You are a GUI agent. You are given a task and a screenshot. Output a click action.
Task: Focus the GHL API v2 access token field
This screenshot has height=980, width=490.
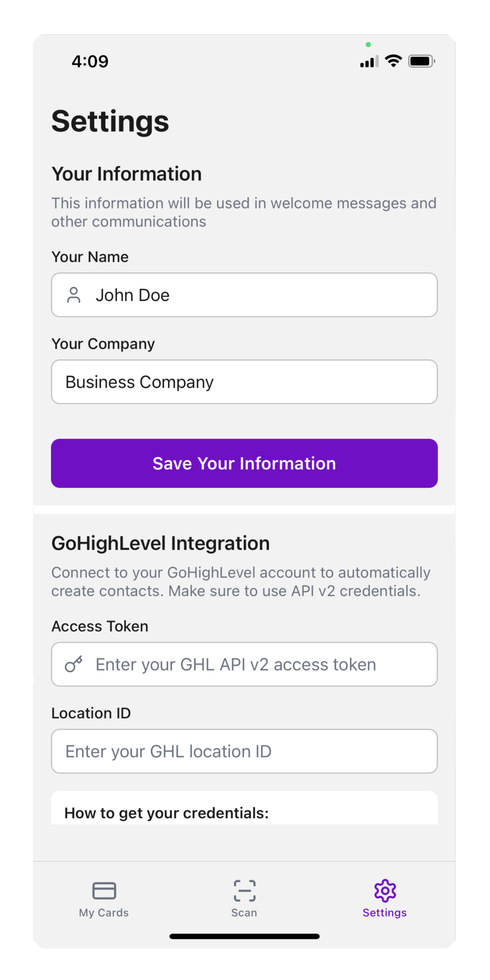[x=245, y=665]
